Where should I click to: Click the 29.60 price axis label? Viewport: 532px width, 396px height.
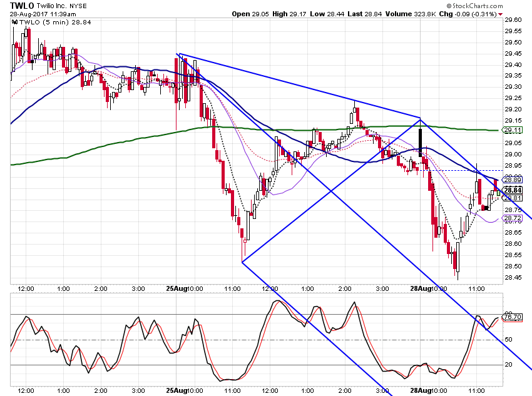[513, 19]
